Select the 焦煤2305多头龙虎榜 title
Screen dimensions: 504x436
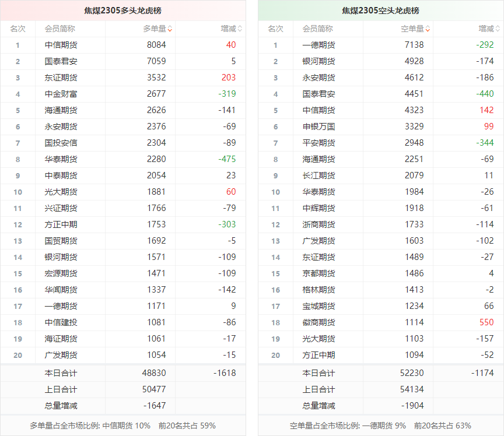click(123, 10)
